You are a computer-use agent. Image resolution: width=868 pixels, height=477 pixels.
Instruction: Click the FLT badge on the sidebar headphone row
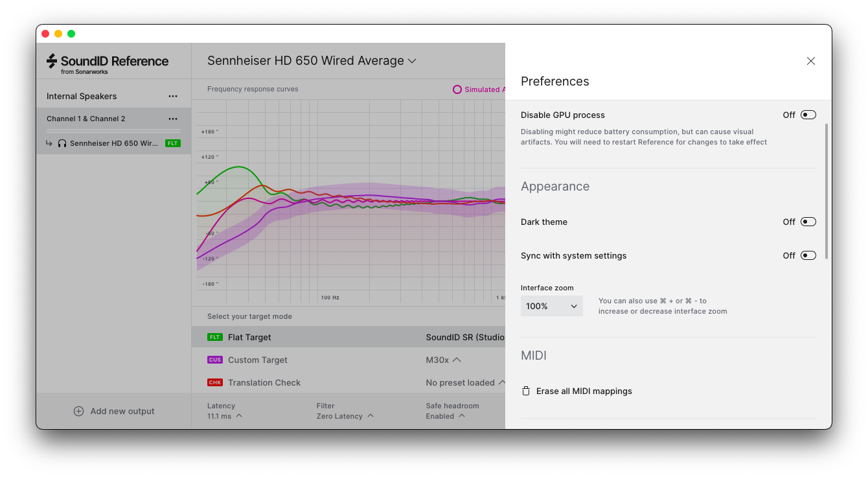(x=172, y=143)
